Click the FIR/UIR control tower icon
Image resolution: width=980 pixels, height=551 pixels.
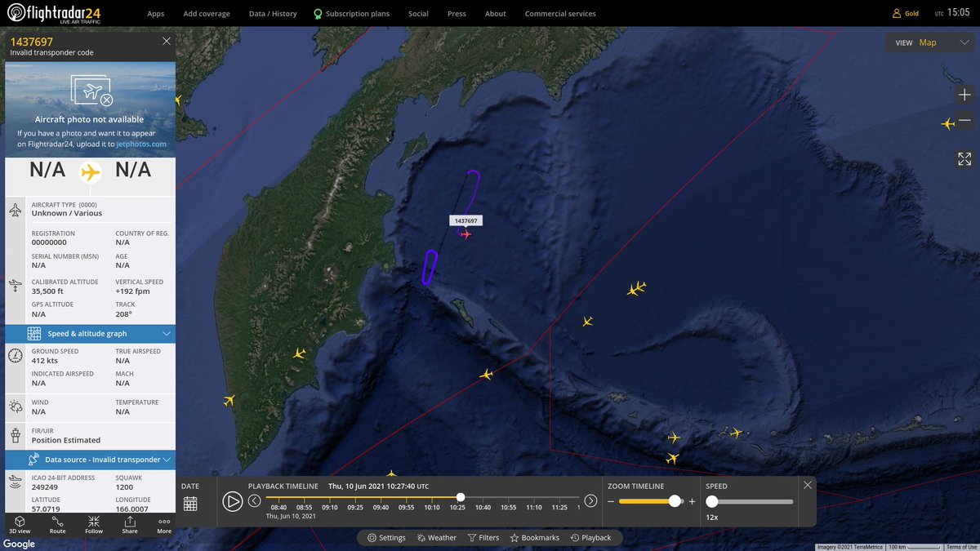pyautogui.click(x=16, y=434)
